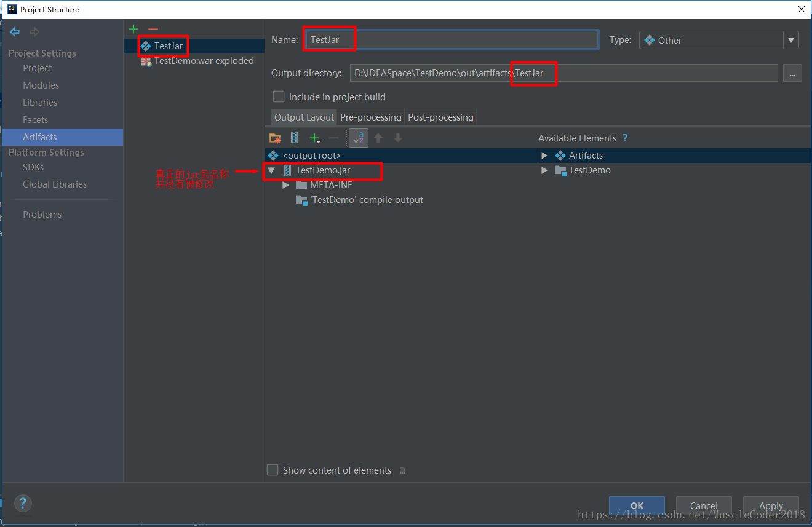Select the TestDemo.jar archive row
This screenshot has width=812, height=527.
pyautogui.click(x=401, y=170)
